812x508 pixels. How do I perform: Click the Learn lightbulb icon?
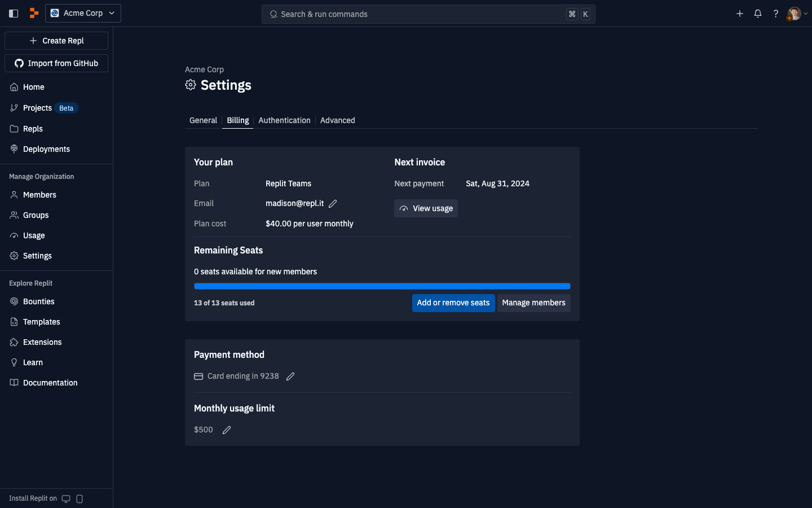coord(14,362)
